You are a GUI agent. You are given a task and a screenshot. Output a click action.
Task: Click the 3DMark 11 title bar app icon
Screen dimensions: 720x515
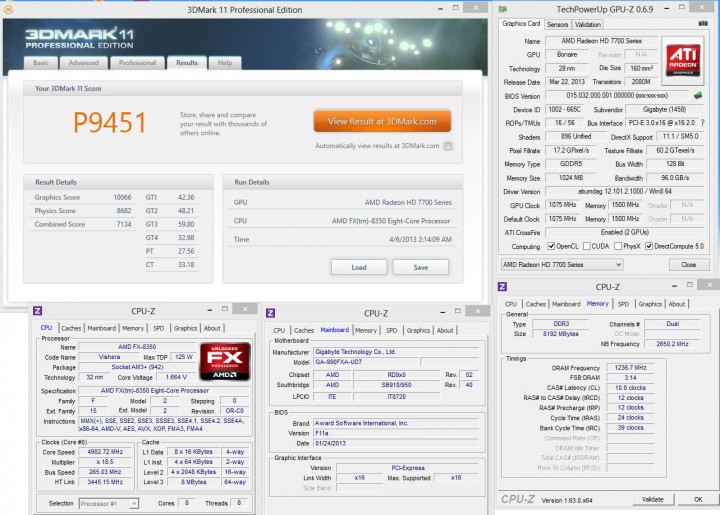click(8, 9)
